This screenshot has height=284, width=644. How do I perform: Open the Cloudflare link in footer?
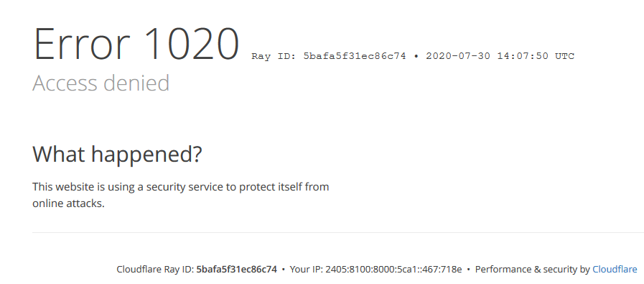coord(615,270)
